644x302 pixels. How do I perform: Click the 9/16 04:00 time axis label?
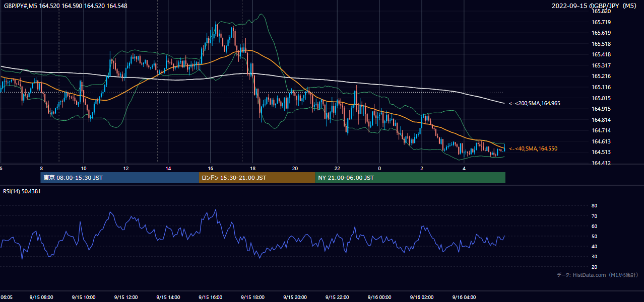click(x=465, y=297)
